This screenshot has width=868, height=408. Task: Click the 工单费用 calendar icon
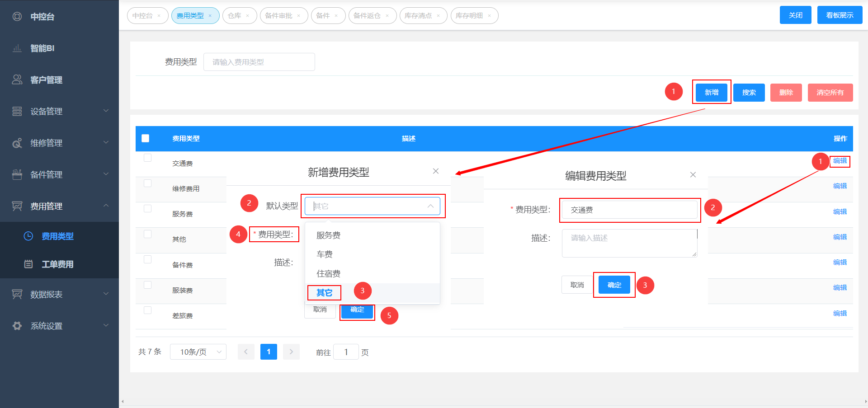(28, 264)
